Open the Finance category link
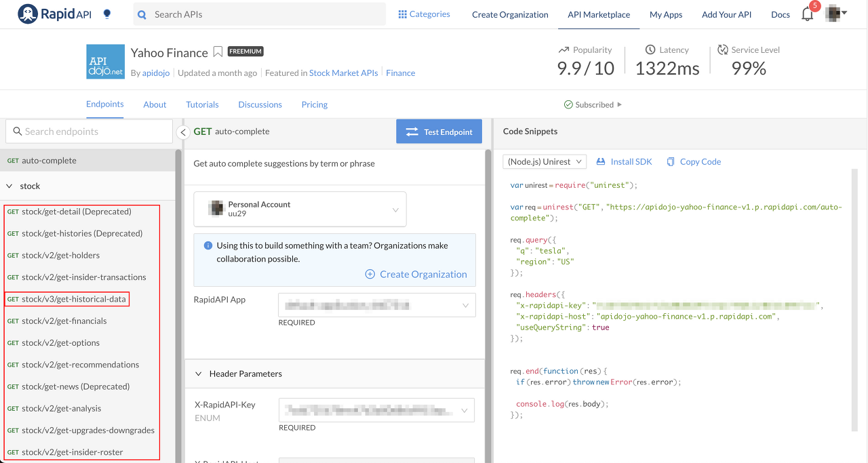The width and height of the screenshot is (868, 463). [401, 73]
